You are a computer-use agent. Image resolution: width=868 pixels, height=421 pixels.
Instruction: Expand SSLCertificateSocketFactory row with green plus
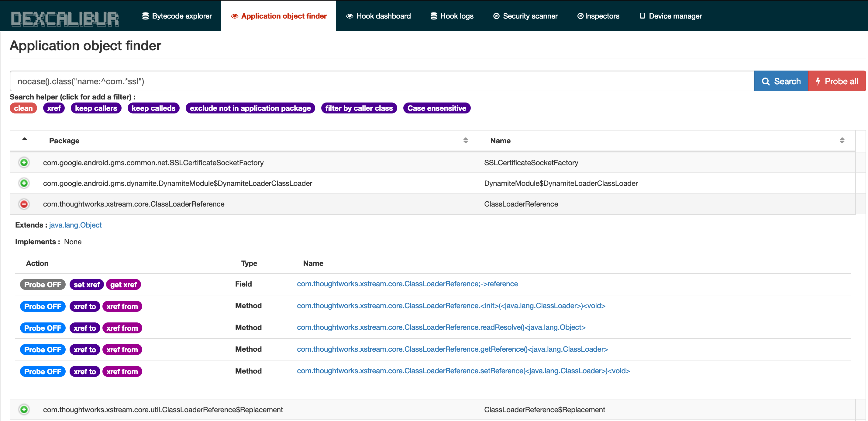click(24, 163)
